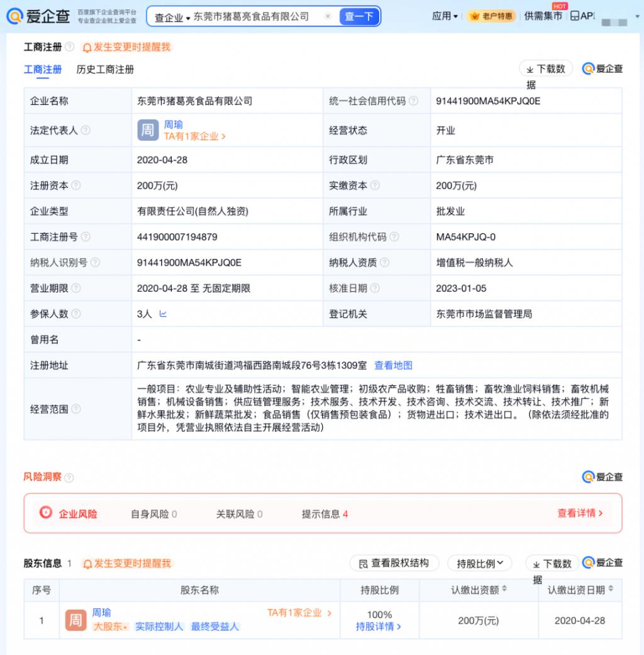The height and width of the screenshot is (655, 644).
Task: Click the Aiqicha logo in header
Action: [x=38, y=16]
